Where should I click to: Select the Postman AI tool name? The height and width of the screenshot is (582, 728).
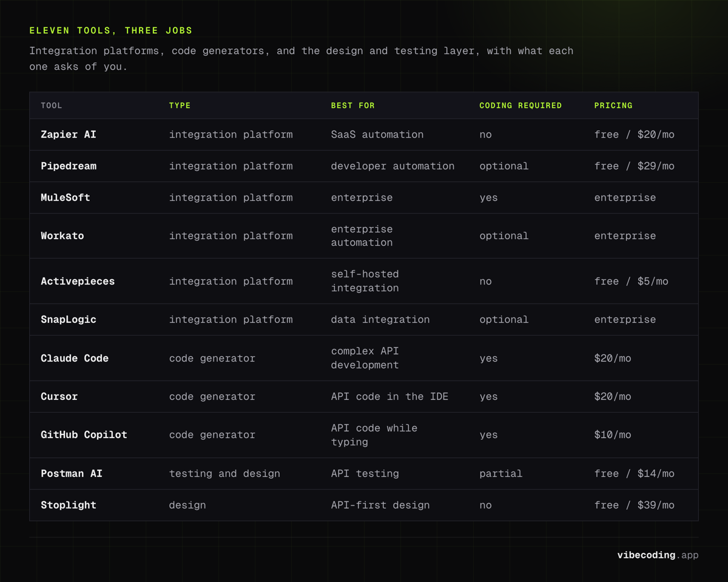tap(72, 474)
